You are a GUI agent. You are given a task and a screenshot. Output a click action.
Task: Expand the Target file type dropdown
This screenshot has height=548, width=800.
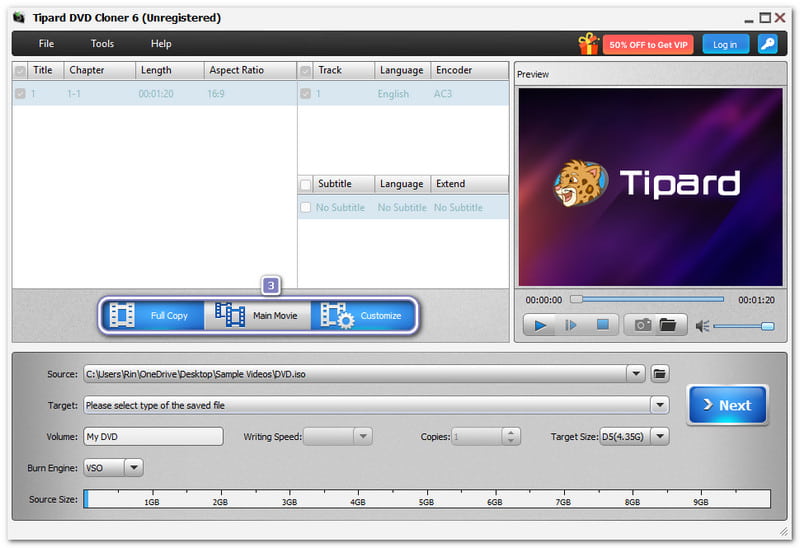[659, 405]
